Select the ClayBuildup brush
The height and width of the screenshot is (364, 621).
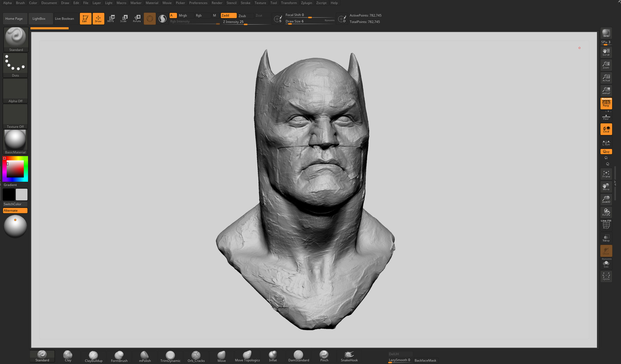[93, 356]
